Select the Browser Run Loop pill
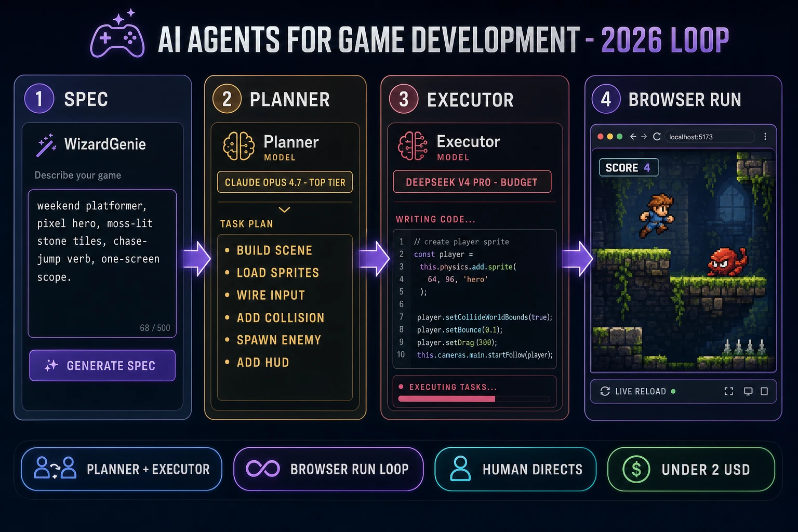798x532 pixels. point(328,469)
